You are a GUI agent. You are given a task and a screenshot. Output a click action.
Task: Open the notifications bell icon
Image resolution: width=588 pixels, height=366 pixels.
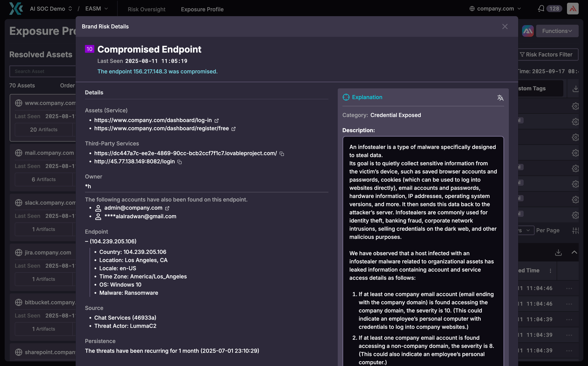(x=542, y=9)
